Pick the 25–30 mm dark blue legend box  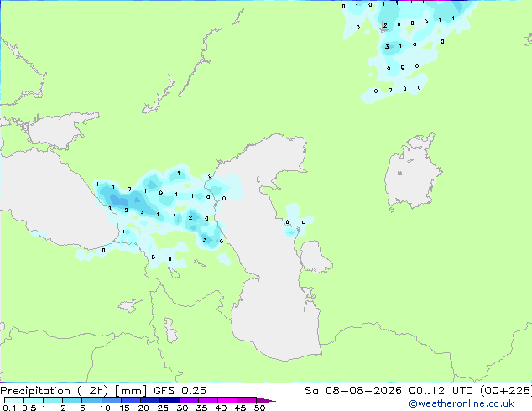169,400
